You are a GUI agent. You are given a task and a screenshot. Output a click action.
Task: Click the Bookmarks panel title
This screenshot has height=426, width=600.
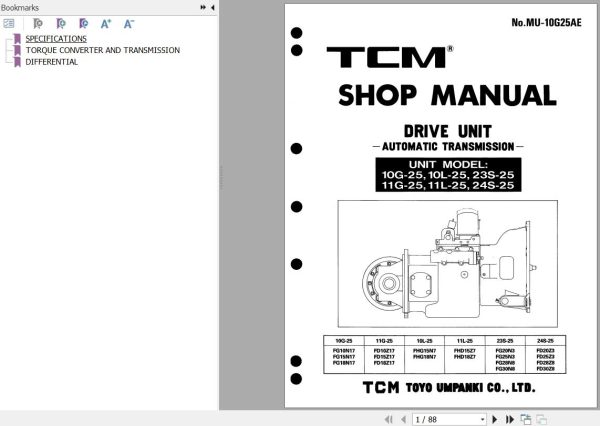coord(20,7)
